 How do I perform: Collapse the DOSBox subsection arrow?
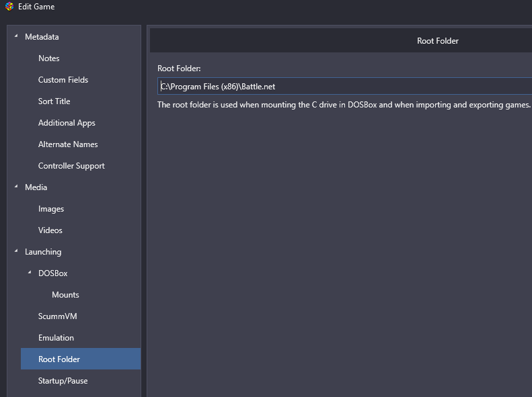point(30,272)
